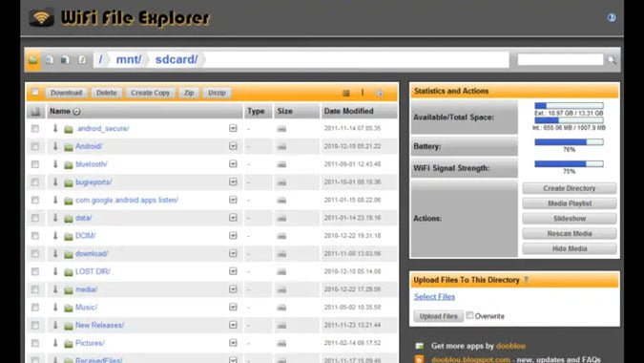Click the battery level progress bar
Screen dimensions: 644x363
pos(569,142)
